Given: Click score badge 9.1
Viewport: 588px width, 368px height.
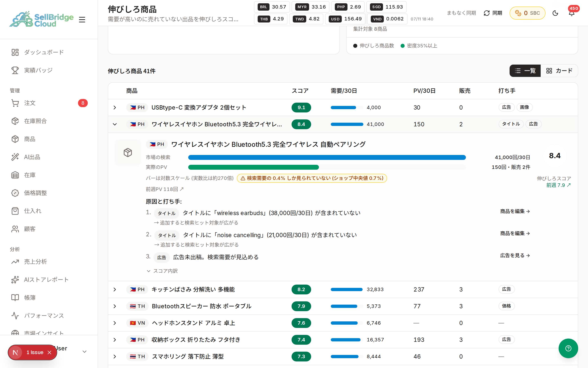Looking at the screenshot, I should click(x=301, y=108).
